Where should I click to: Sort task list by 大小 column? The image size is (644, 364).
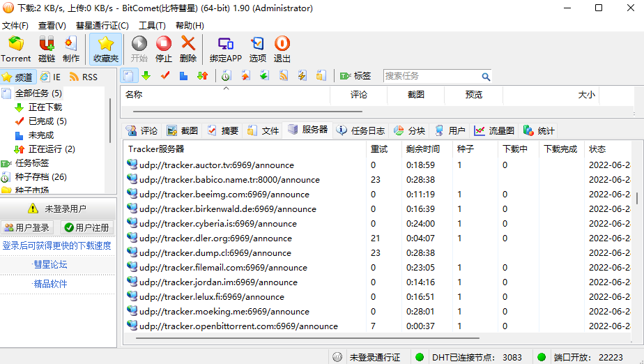pos(551,95)
